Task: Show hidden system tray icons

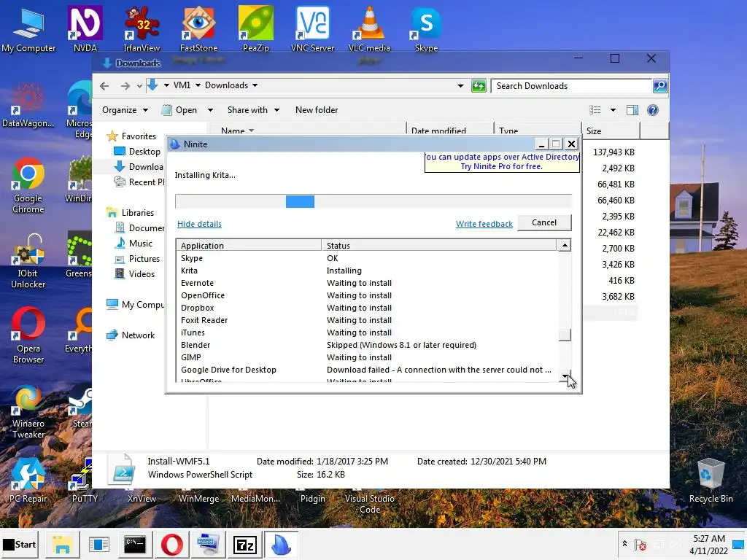Action: 624,543
